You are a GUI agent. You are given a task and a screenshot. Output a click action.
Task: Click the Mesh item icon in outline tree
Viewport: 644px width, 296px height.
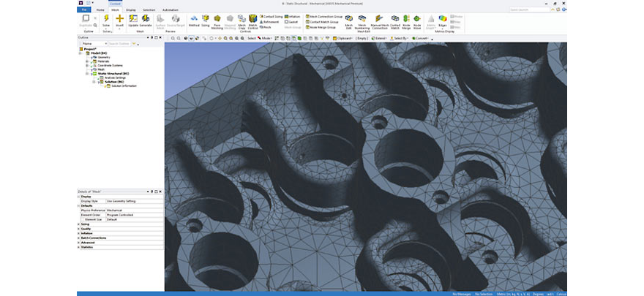point(96,69)
